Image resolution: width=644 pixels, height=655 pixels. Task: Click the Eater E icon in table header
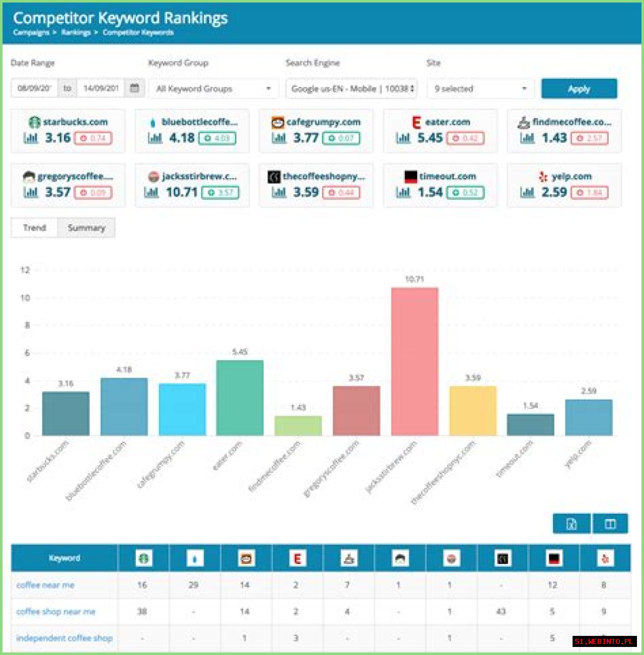click(297, 558)
